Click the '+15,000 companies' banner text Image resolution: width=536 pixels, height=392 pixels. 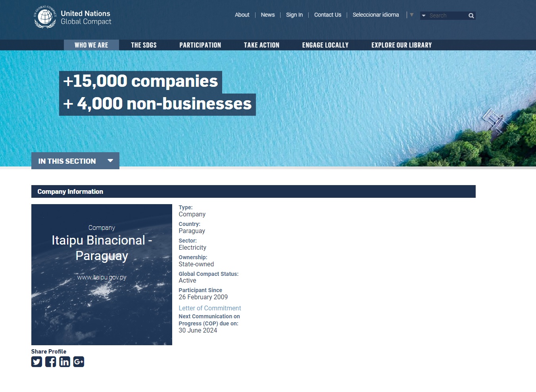coord(140,81)
